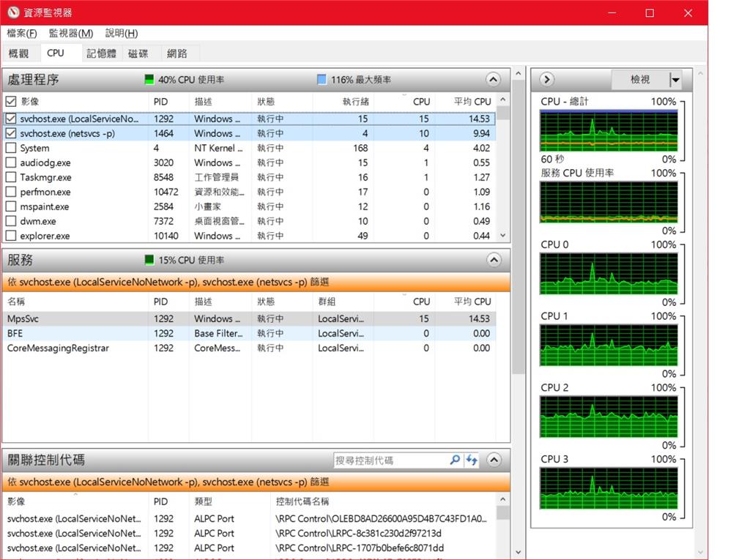Check the mspaint.exe checkbox
Viewport: 750px width, 560px height.
point(11,206)
